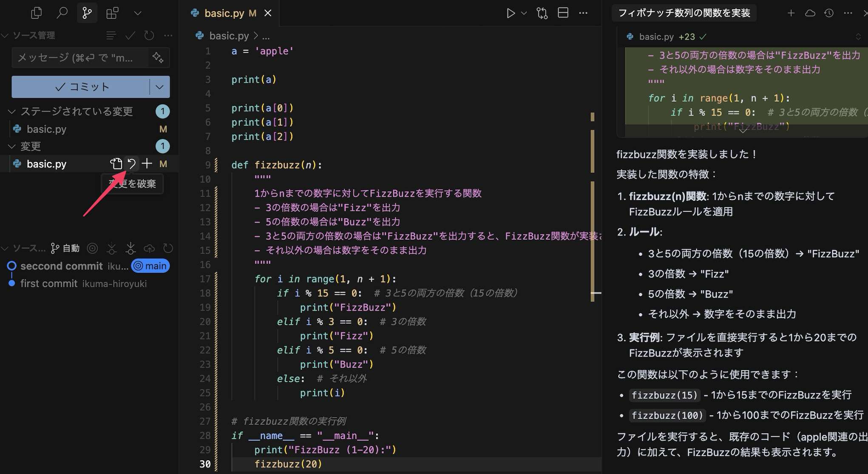868x474 pixels.
Task: Open the Extensions view icon
Action: (112, 13)
